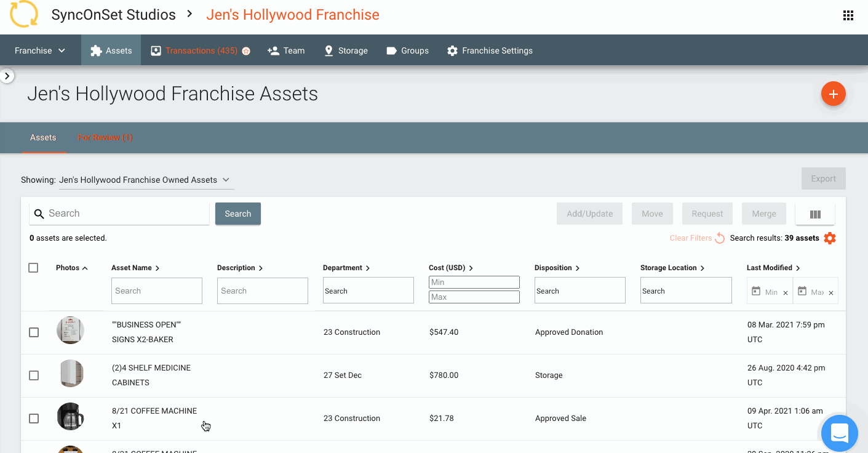Click the (2)4 SHELF MEDICINE CABINETS asset name
868x453 pixels.
151,375
